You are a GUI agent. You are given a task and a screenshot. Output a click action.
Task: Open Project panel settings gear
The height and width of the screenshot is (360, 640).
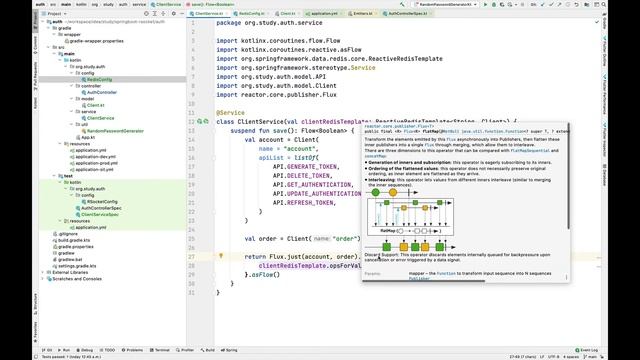coord(173,13)
